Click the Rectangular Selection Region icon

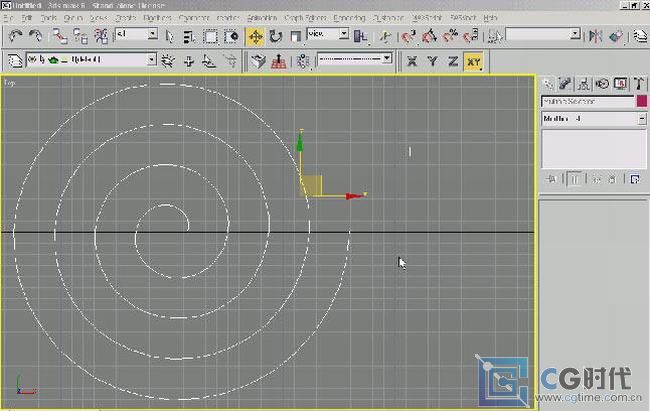tap(210, 36)
